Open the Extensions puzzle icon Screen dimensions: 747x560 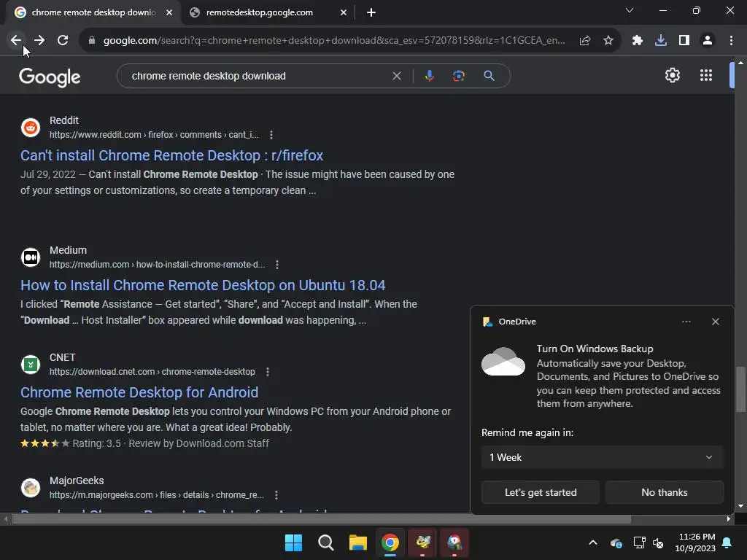[638, 41]
